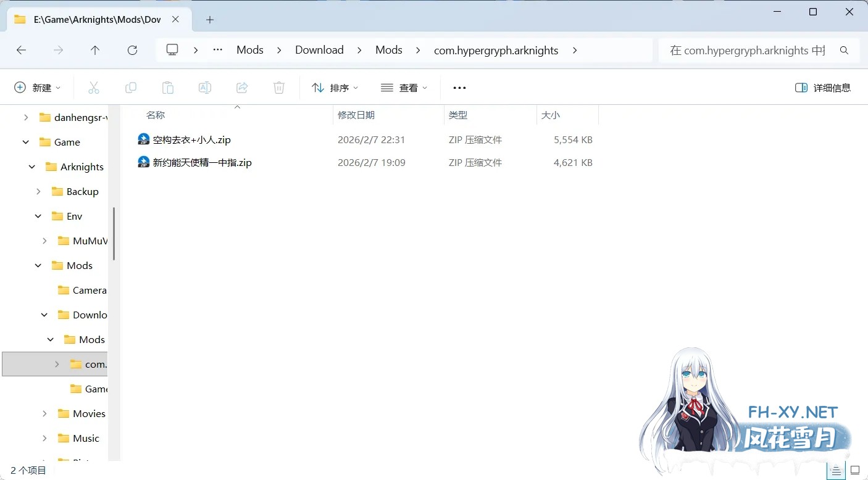Select the Paste icon
The width and height of the screenshot is (868, 480).
pos(168,87)
